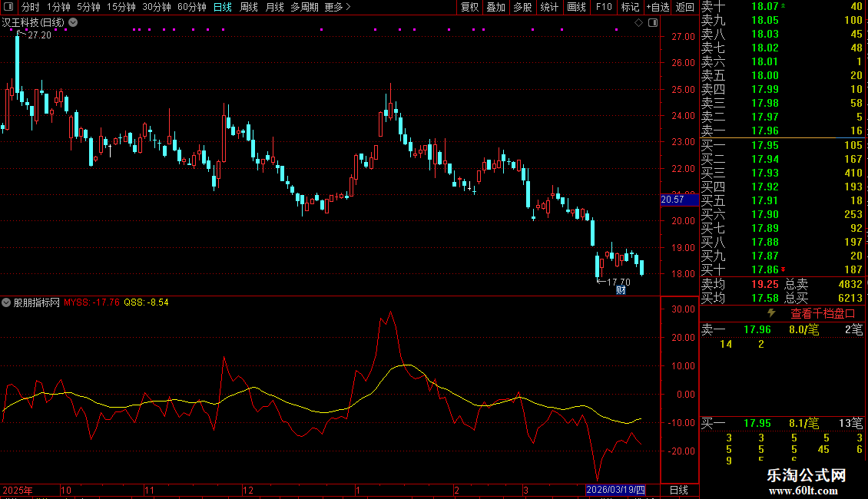This screenshot has height=499, width=868.
Task: Expand the 股朋指标网 indicator dropdown
Action: pyautogui.click(x=7, y=302)
